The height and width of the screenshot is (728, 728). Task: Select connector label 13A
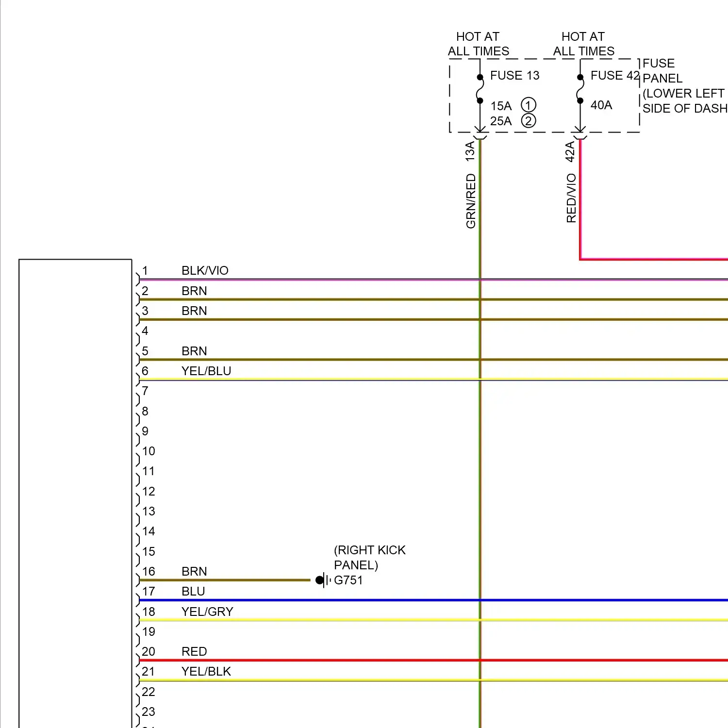(470, 151)
